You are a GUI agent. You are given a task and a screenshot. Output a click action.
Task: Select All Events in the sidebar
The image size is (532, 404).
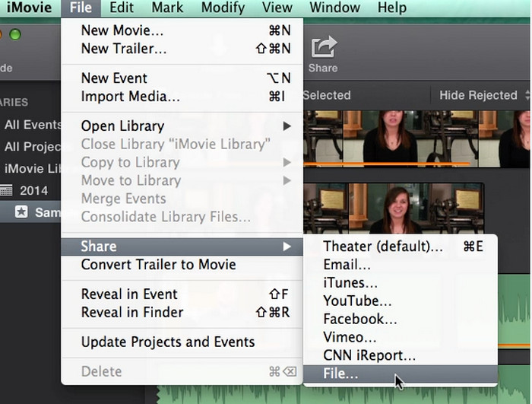pyautogui.click(x=32, y=125)
